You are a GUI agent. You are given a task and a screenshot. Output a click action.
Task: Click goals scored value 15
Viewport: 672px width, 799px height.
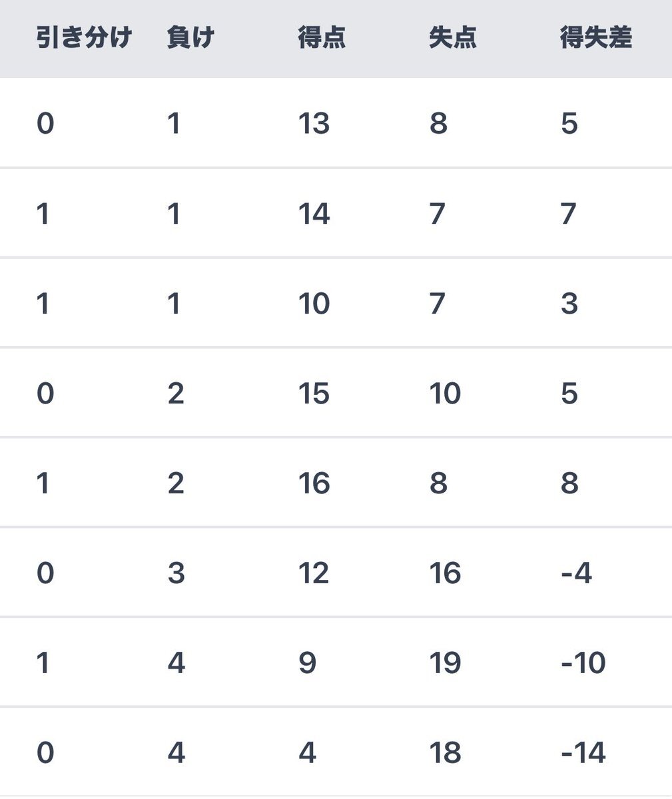[314, 394]
